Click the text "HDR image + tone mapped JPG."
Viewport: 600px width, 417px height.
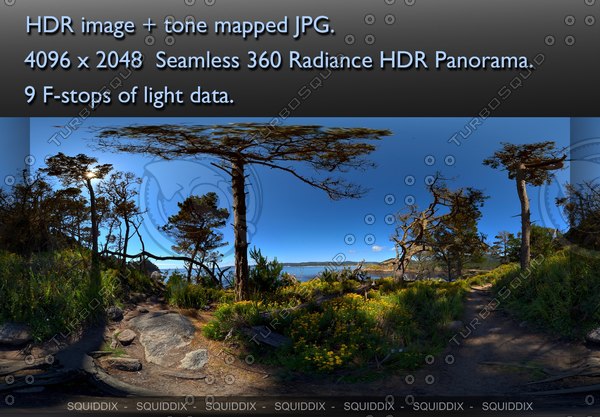tap(180, 26)
